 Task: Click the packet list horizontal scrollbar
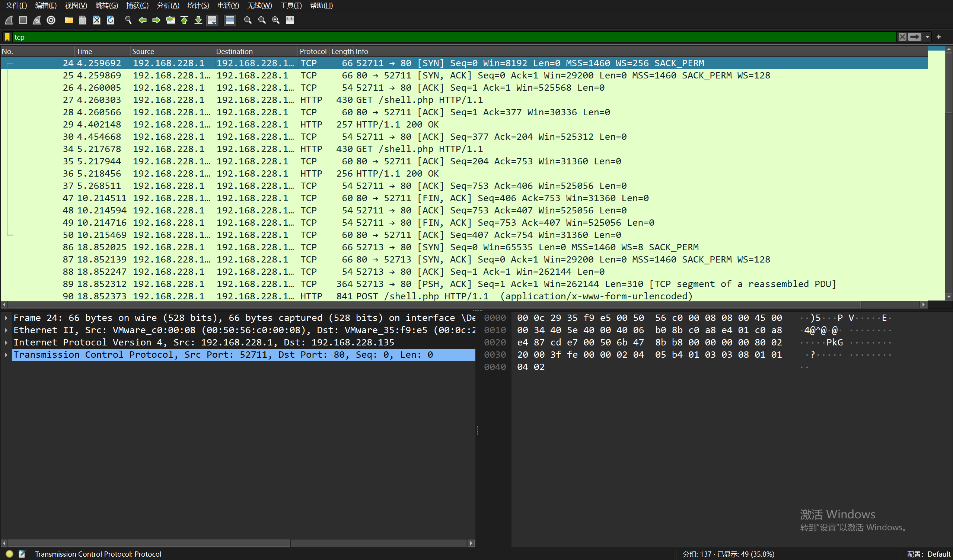pos(454,304)
